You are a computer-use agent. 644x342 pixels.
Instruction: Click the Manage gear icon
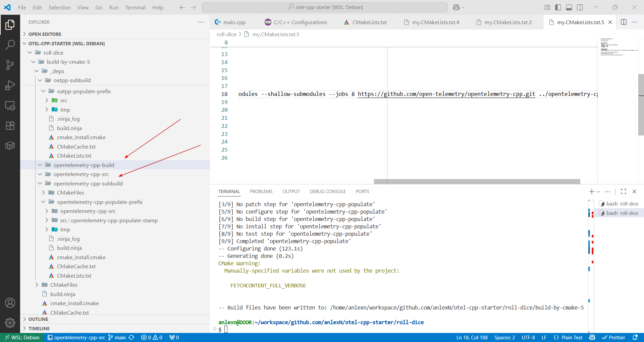10,323
